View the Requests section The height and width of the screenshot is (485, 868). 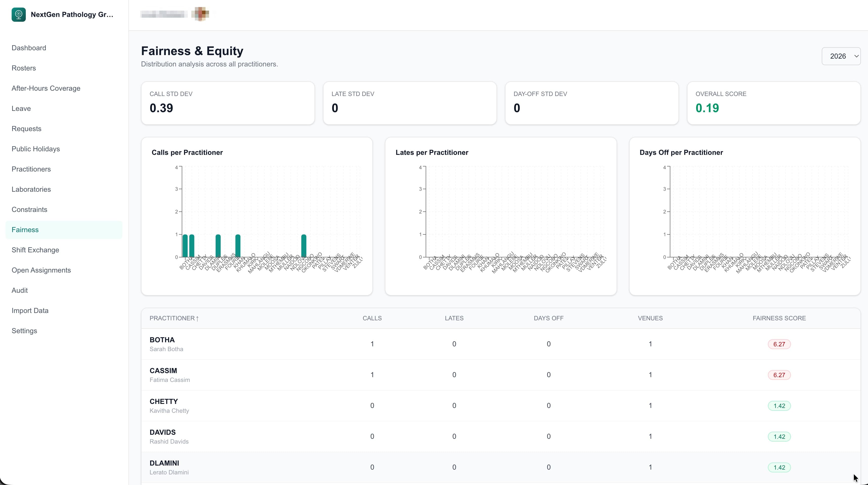[x=26, y=128]
